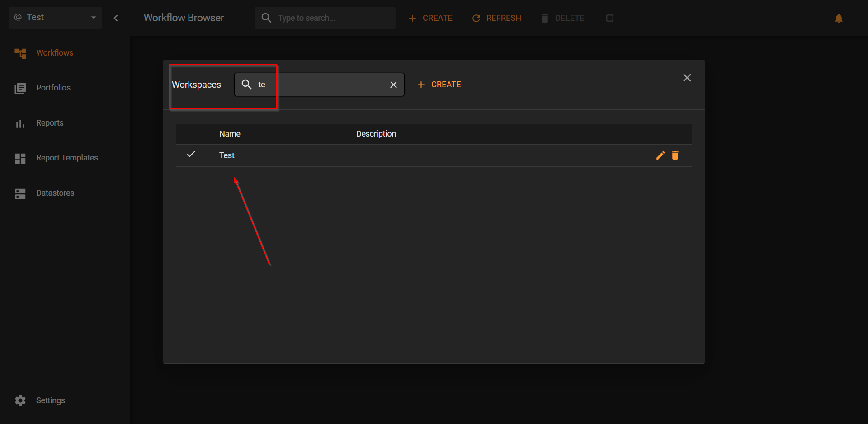868x424 pixels.
Task: Click the Name column header
Action: [230, 134]
